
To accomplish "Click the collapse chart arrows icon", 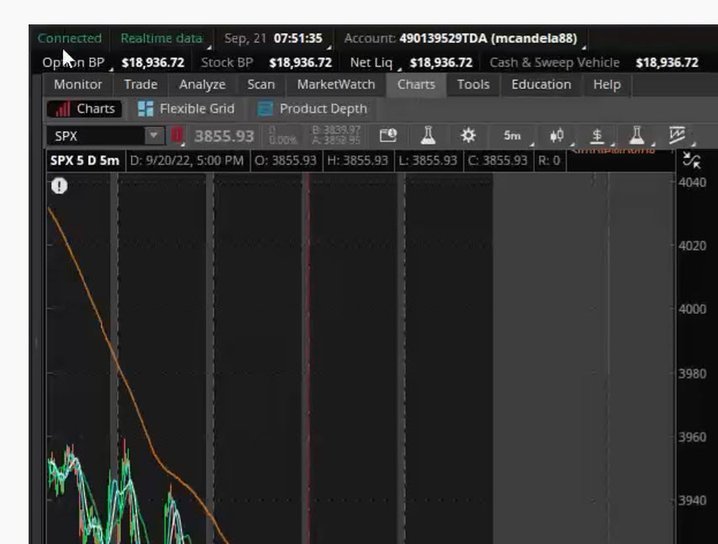I will point(691,160).
